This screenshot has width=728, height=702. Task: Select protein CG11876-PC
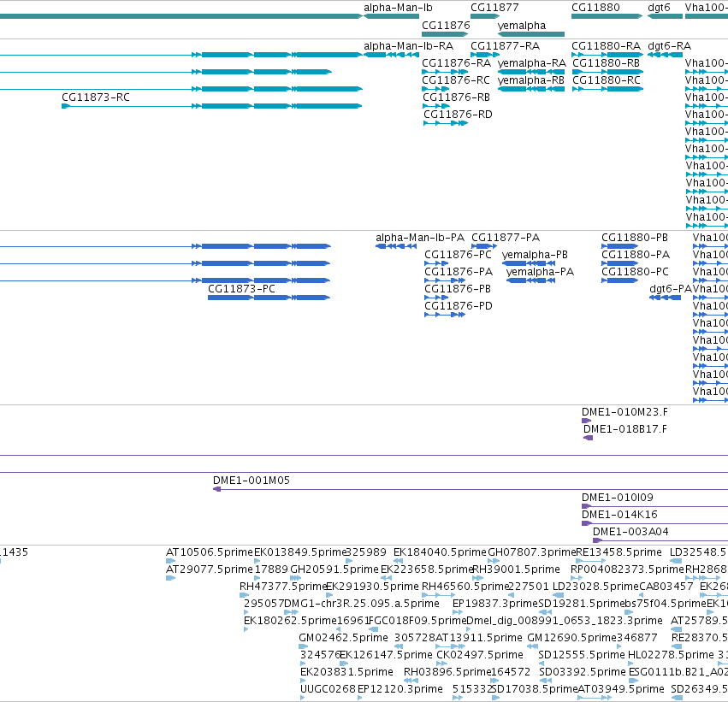point(458,255)
